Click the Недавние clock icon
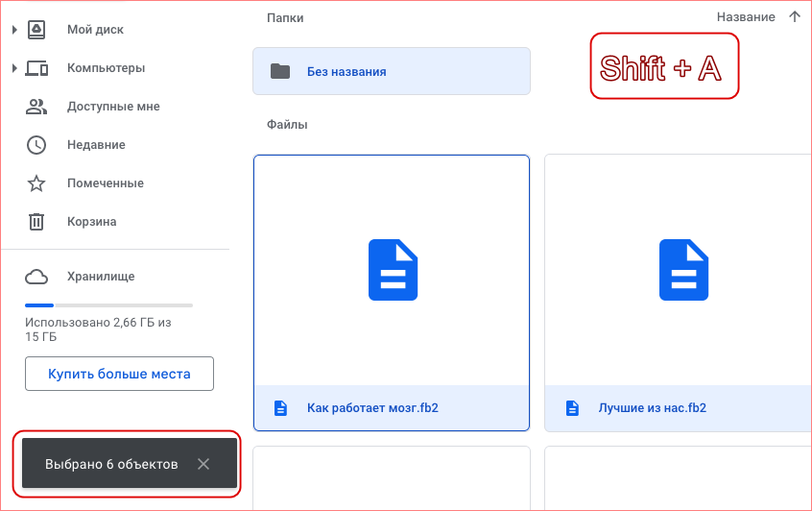 [36, 145]
